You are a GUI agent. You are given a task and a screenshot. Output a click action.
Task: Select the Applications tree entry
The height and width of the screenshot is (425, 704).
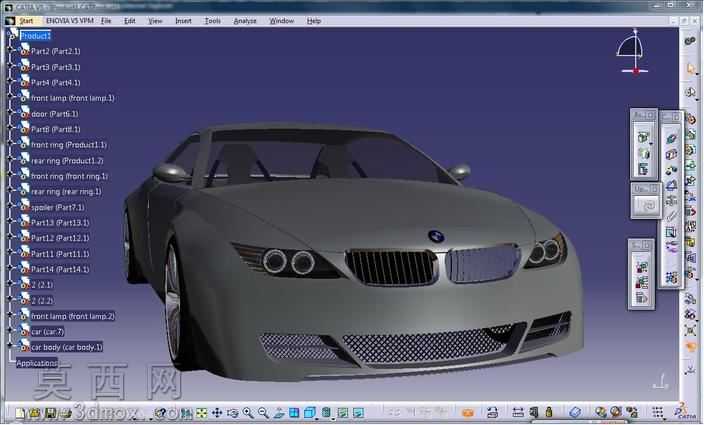(36, 363)
